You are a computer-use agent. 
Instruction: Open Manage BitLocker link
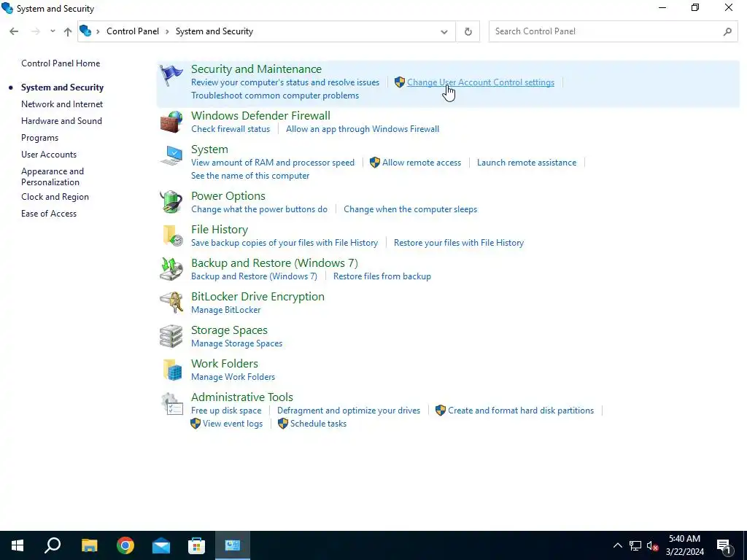(226, 310)
